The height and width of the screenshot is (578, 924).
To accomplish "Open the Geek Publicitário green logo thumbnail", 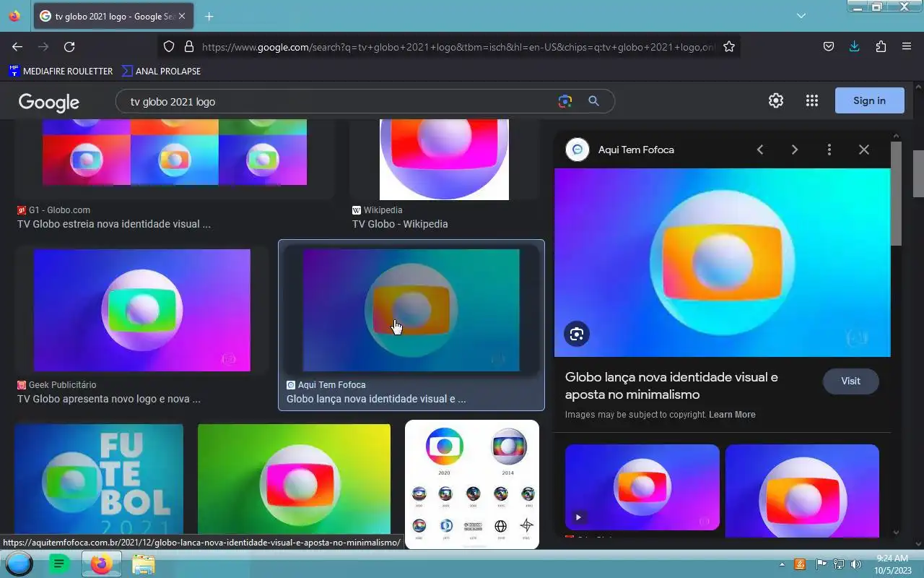I will [142, 310].
